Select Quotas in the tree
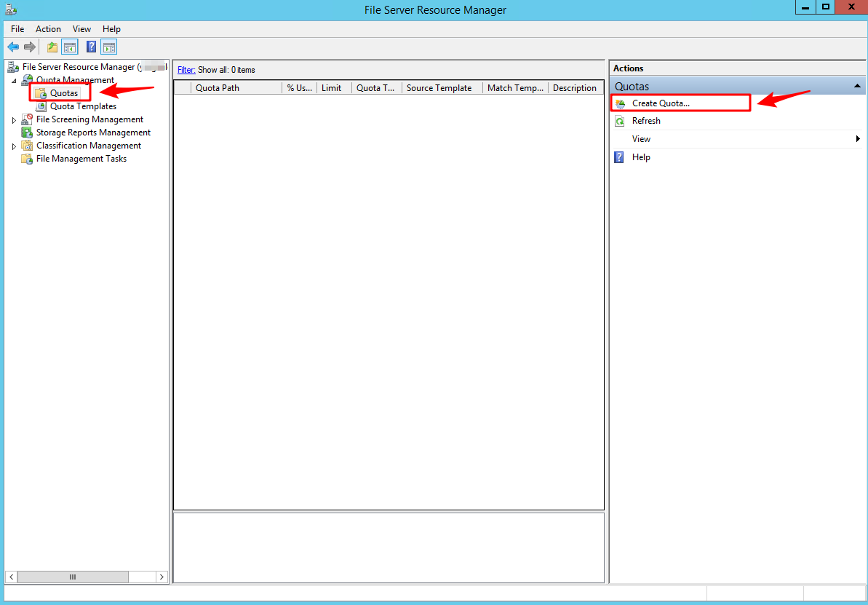868x605 pixels. [63, 92]
